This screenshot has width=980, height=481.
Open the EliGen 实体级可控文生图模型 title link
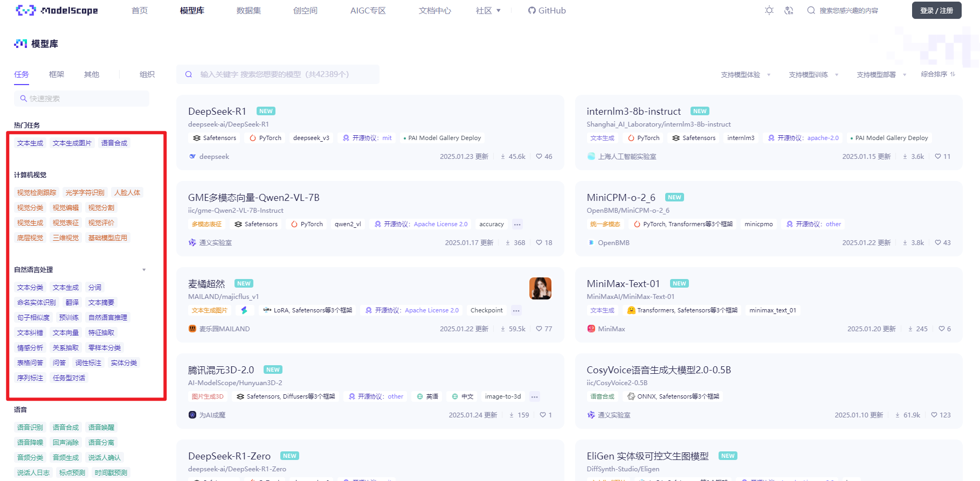coord(648,456)
